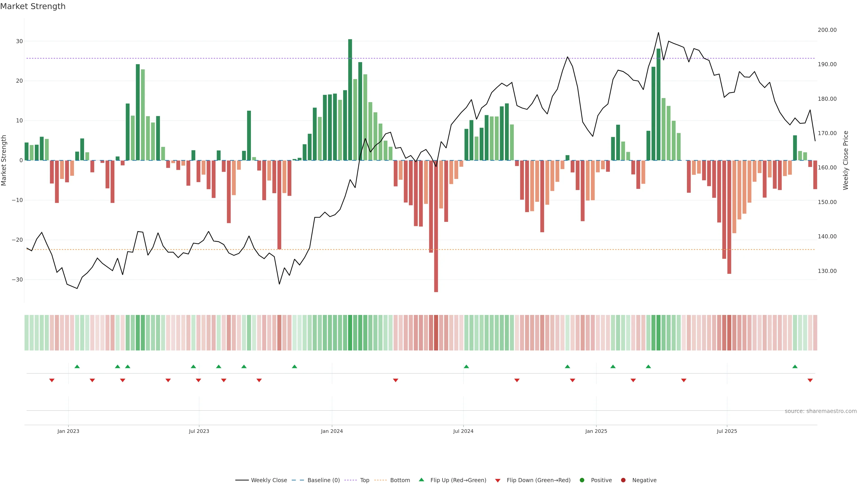Click red Negative legend dot

click(623, 480)
